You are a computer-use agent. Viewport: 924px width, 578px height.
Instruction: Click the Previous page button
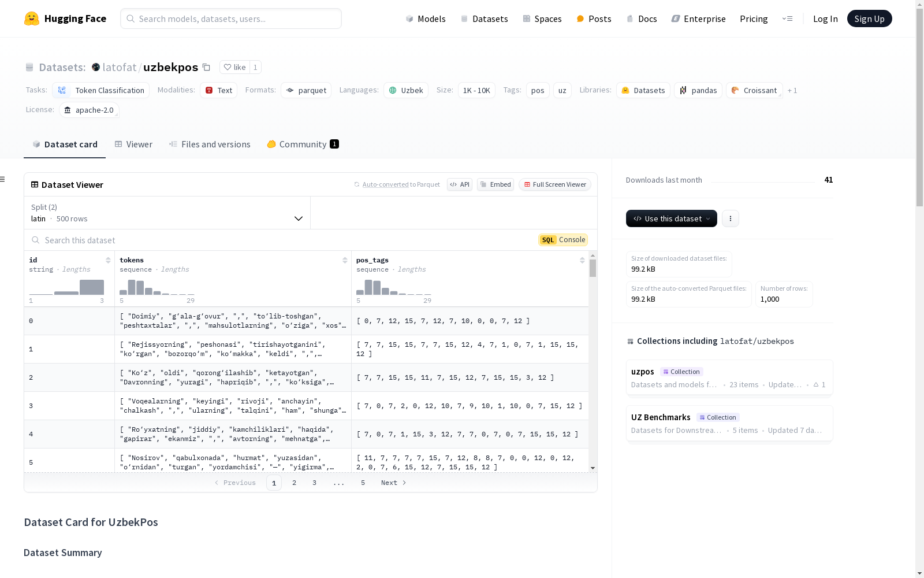[235, 483]
